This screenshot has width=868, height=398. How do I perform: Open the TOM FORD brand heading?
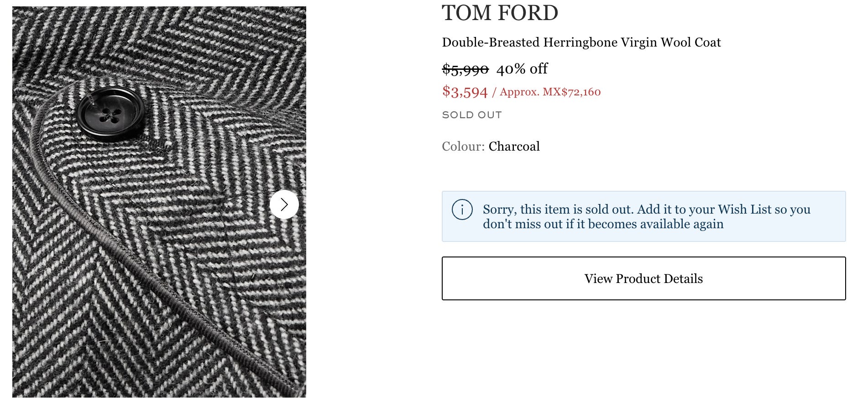[x=500, y=12]
